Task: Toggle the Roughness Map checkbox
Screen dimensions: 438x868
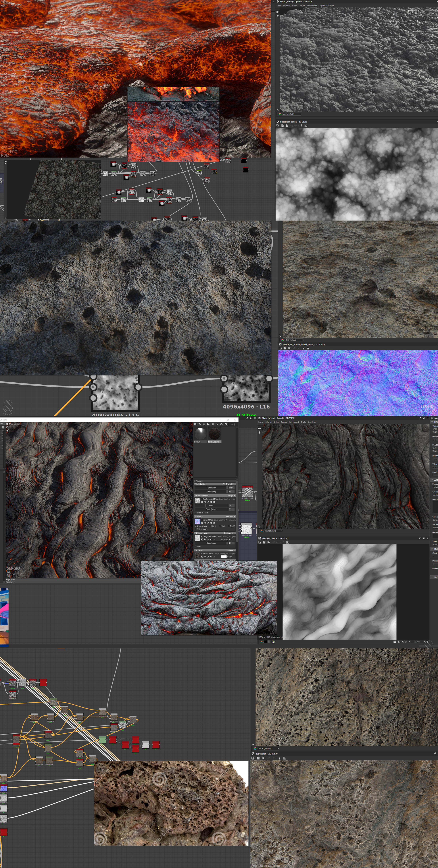Action: tap(201, 536)
